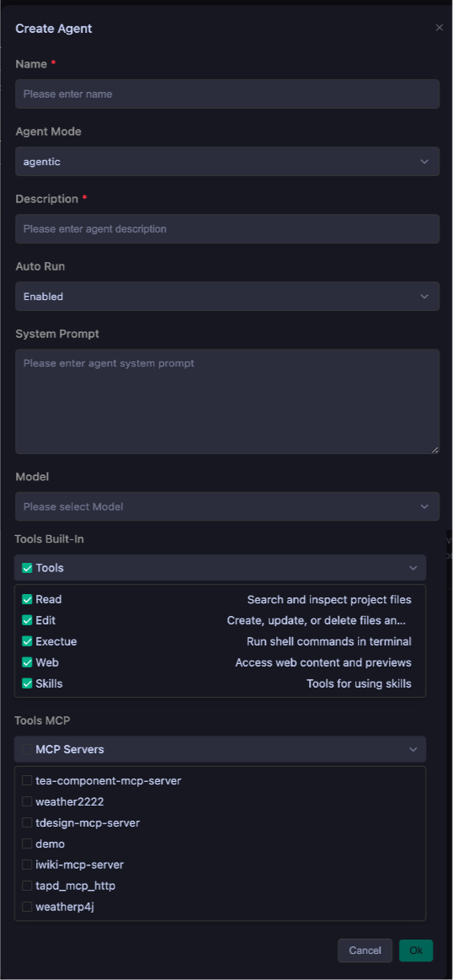Image resolution: width=453 pixels, height=980 pixels.
Task: Uncheck the Read tool checkbox
Action: point(27,599)
